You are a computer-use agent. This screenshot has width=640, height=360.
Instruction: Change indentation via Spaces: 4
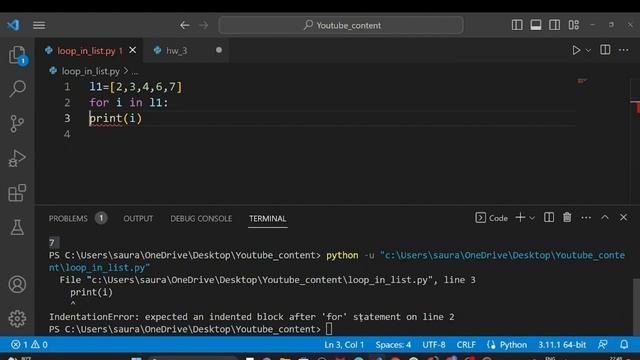(393, 345)
